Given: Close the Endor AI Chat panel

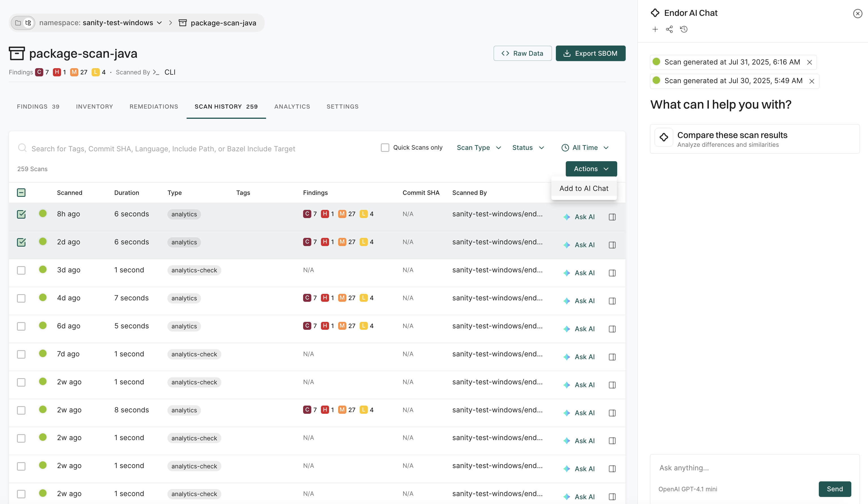Looking at the screenshot, I should [857, 14].
